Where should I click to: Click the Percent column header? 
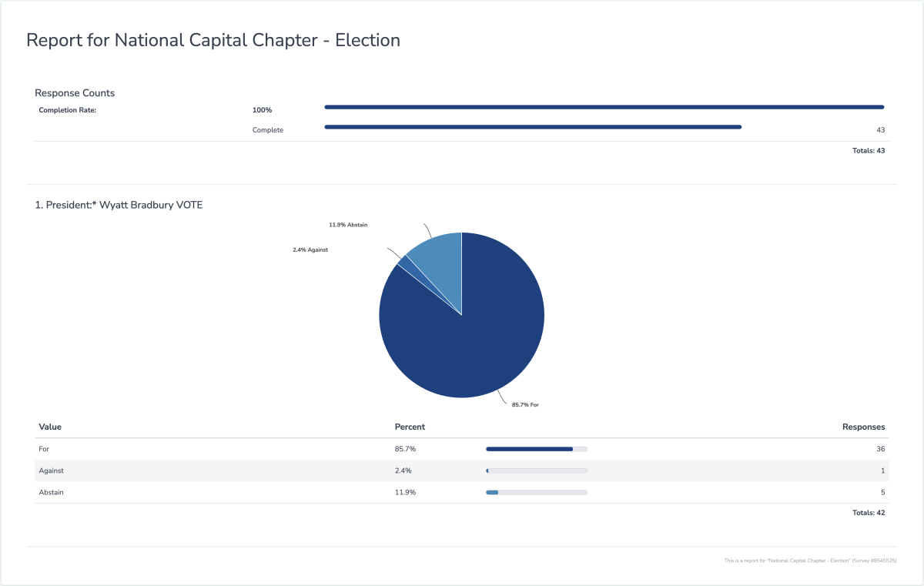(410, 427)
